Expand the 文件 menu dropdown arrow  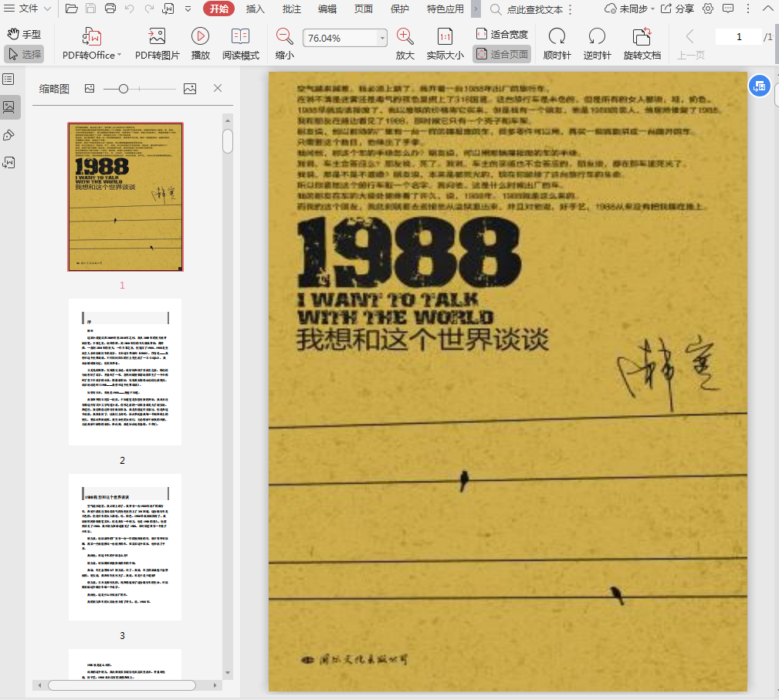(47, 9)
